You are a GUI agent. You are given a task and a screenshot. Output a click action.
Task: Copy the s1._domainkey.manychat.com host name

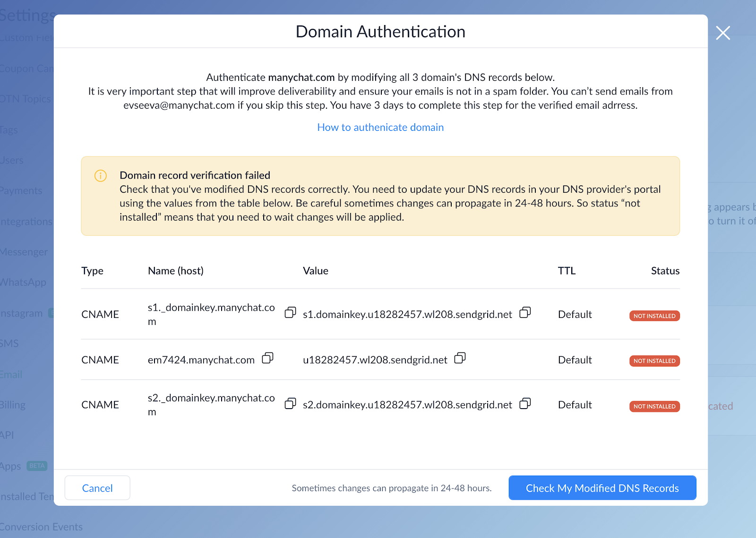click(x=290, y=313)
